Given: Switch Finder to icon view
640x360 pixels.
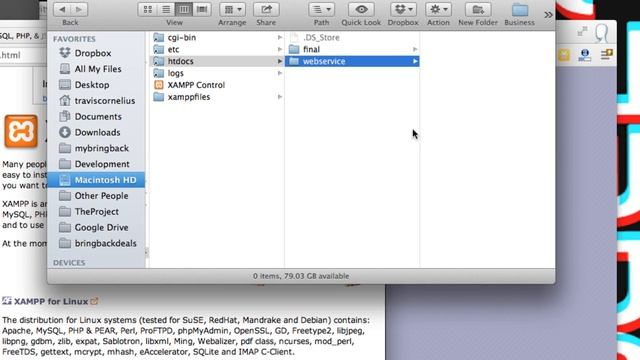Looking at the screenshot, I should click(x=147, y=9).
